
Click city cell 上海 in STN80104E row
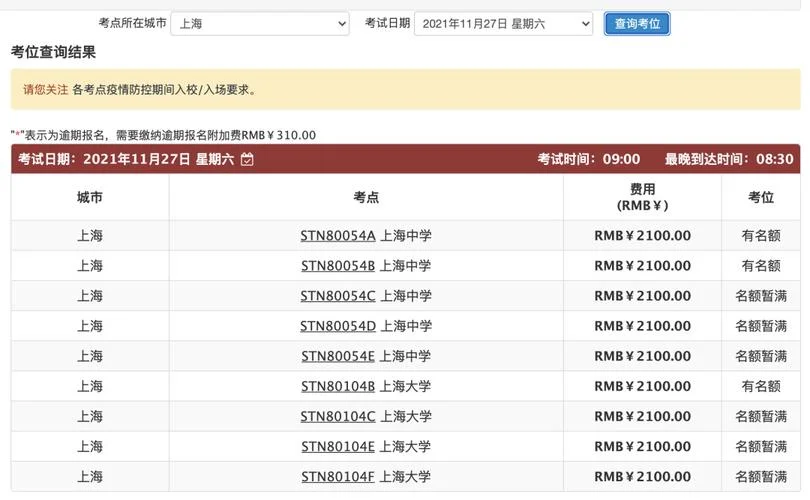point(90,446)
